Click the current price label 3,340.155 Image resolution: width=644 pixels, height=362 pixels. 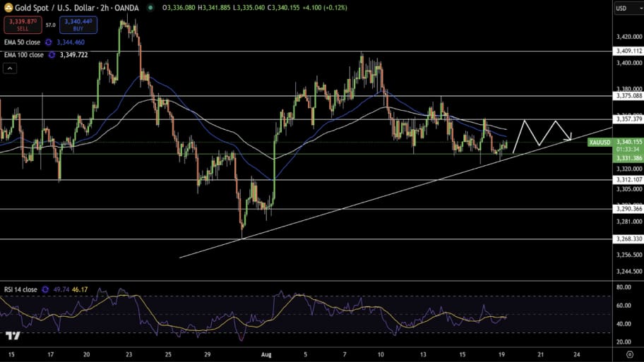click(628, 142)
